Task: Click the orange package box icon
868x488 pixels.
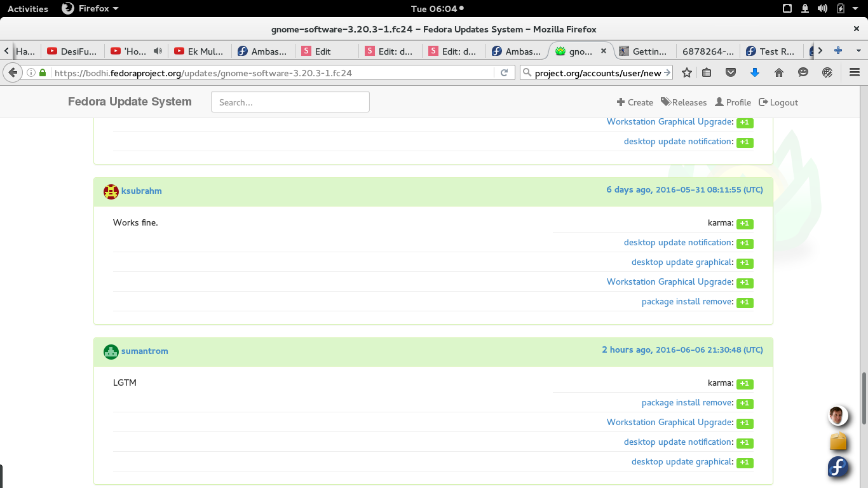Action: coord(839,442)
